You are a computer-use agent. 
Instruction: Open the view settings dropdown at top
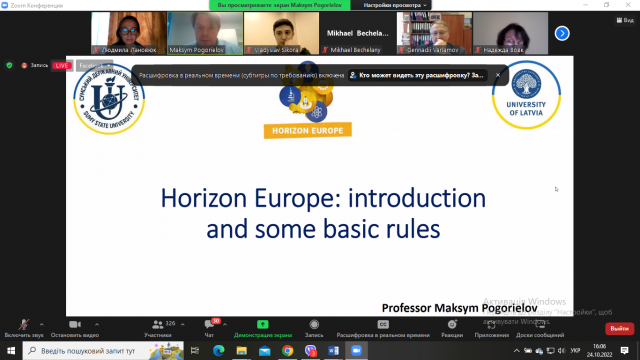pos(395,5)
